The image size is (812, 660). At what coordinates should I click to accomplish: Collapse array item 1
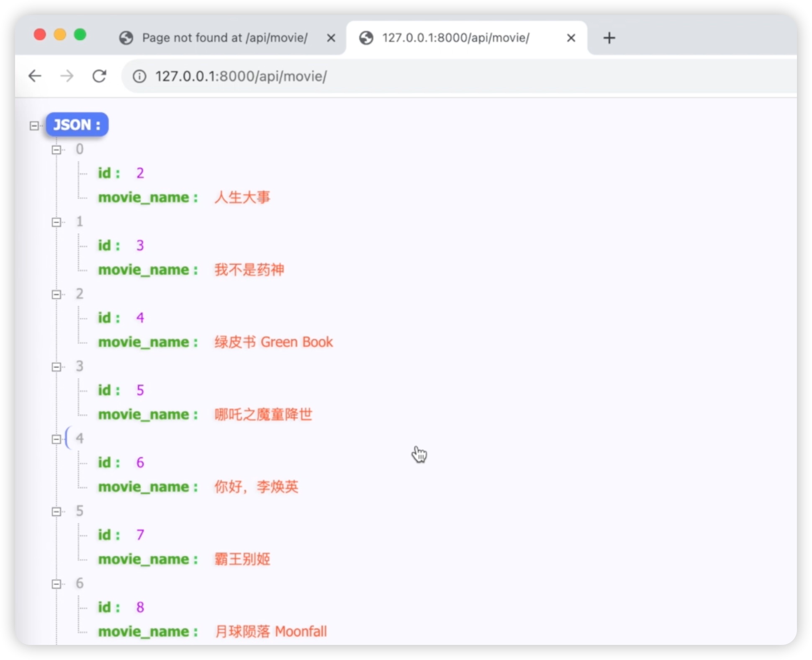[x=57, y=222]
